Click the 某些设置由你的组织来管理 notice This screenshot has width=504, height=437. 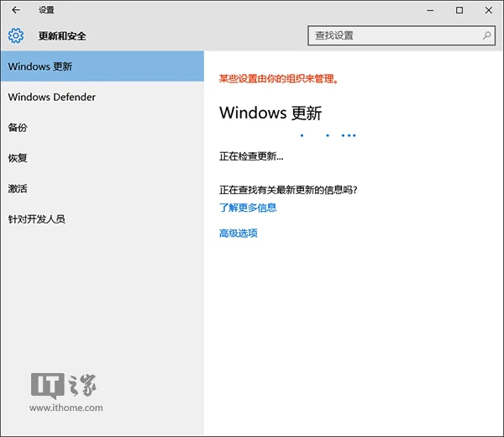tap(279, 78)
